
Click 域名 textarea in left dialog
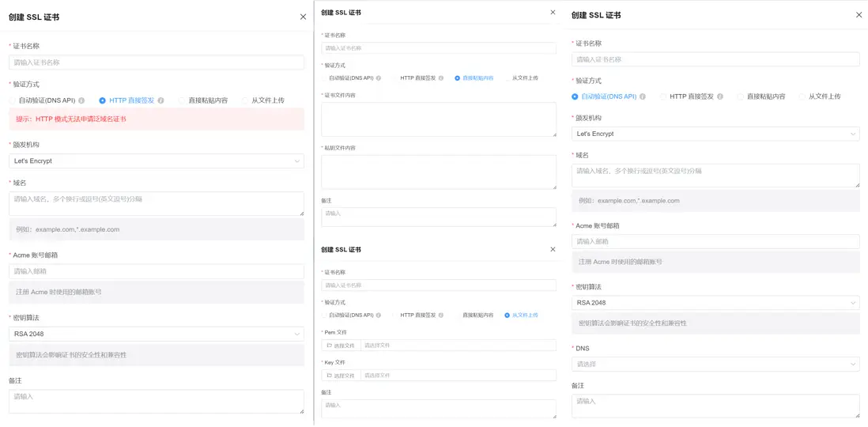(157, 204)
